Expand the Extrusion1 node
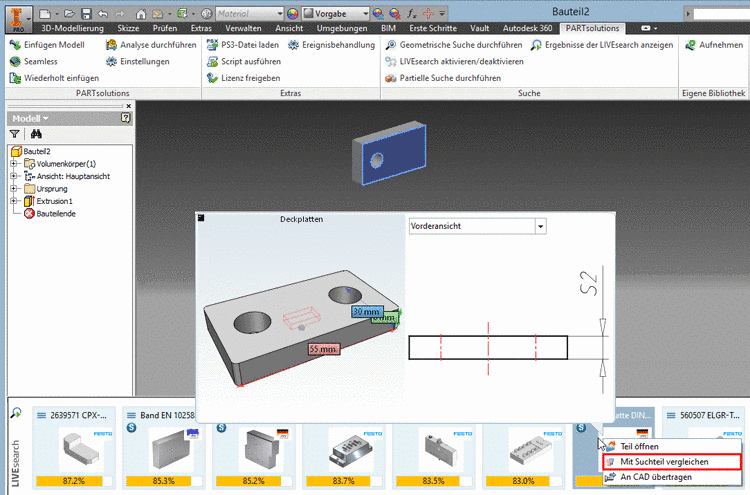 tap(14, 201)
